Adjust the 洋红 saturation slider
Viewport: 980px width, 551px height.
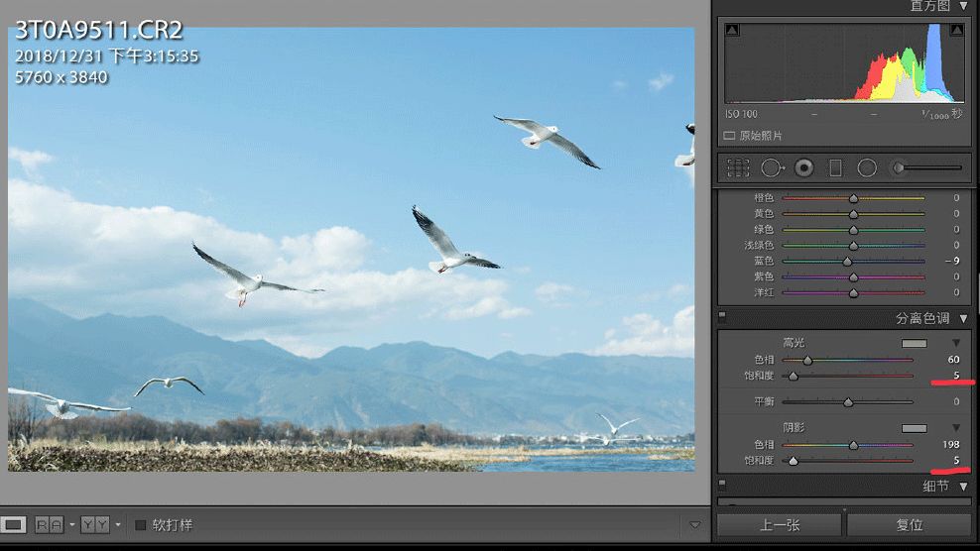pyautogui.click(x=853, y=292)
